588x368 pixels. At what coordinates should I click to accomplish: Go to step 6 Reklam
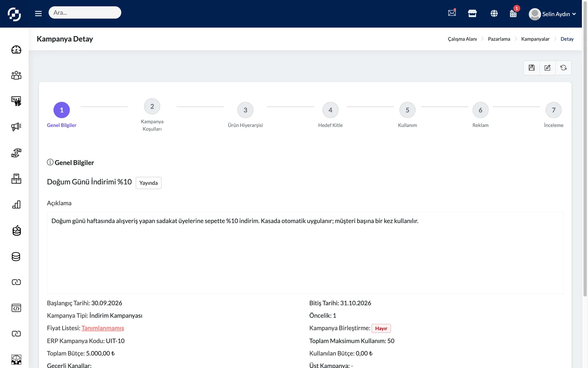[x=480, y=115]
